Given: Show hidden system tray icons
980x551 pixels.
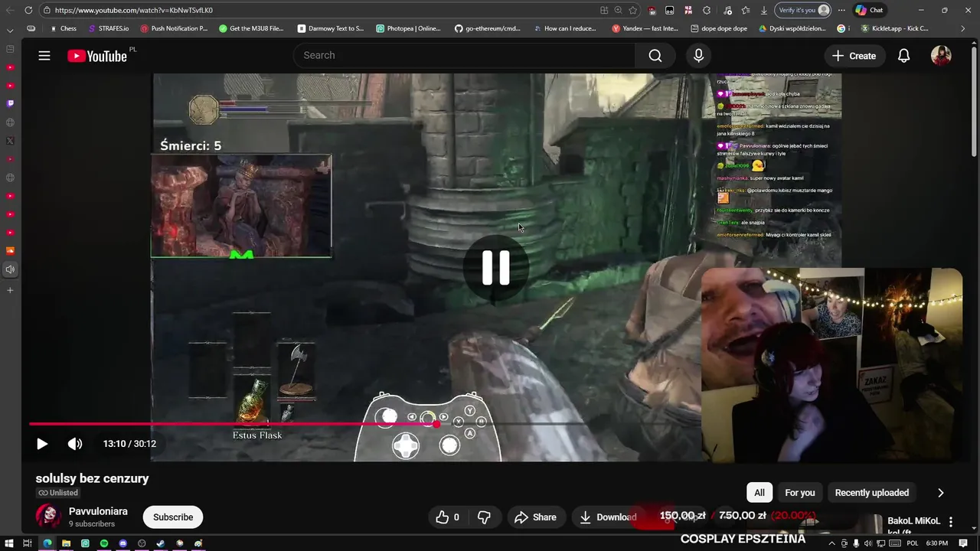Looking at the screenshot, I should (x=832, y=543).
